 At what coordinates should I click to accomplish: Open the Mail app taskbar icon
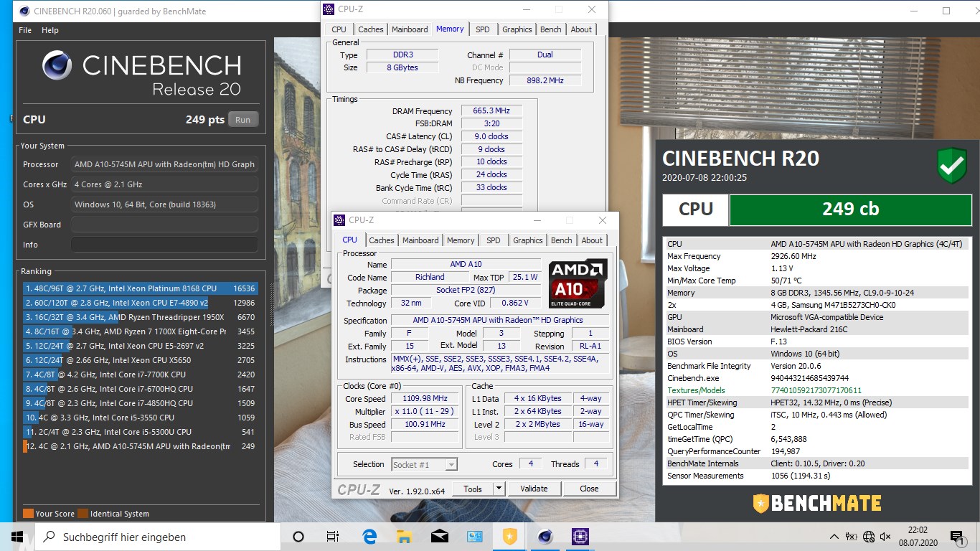(439, 537)
